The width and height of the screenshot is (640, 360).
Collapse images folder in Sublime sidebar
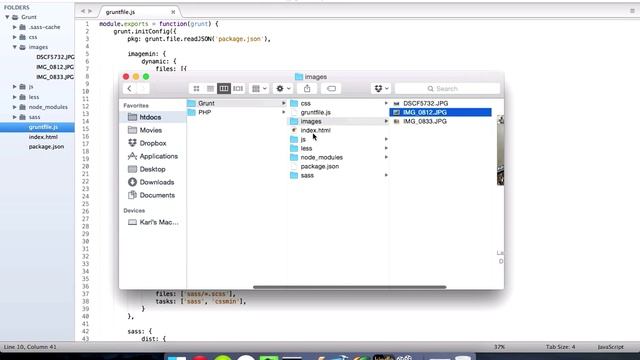click(x=15, y=47)
